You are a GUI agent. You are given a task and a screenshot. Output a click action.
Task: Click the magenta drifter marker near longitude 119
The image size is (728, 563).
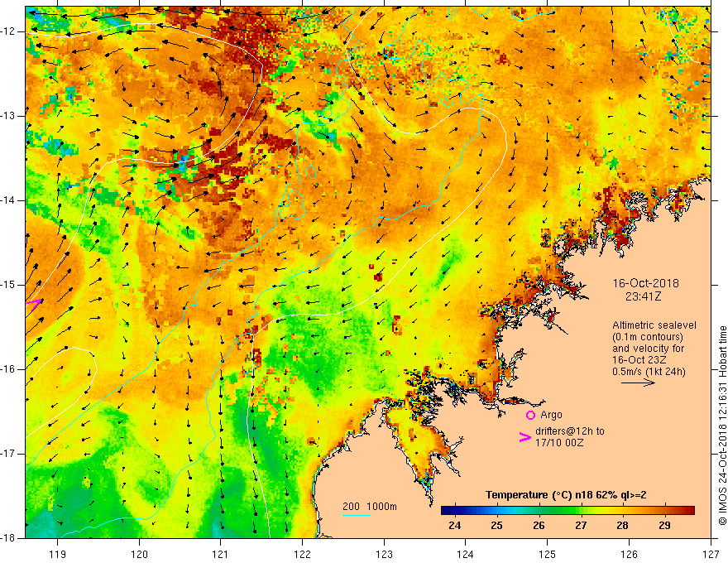[35, 304]
